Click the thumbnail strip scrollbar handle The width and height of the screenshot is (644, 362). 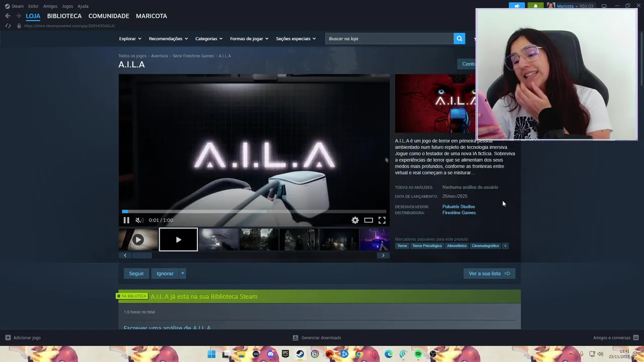[141, 255]
